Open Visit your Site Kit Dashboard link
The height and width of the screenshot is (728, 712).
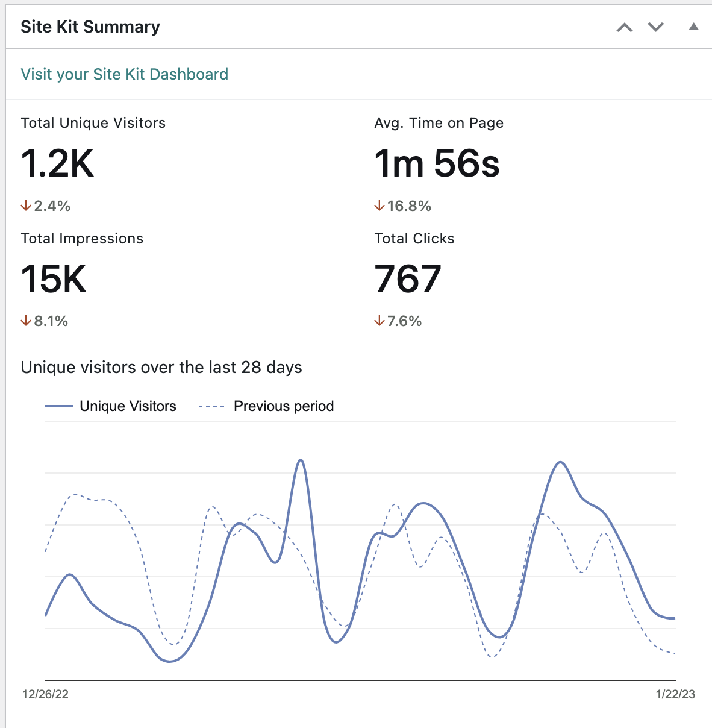tap(124, 74)
